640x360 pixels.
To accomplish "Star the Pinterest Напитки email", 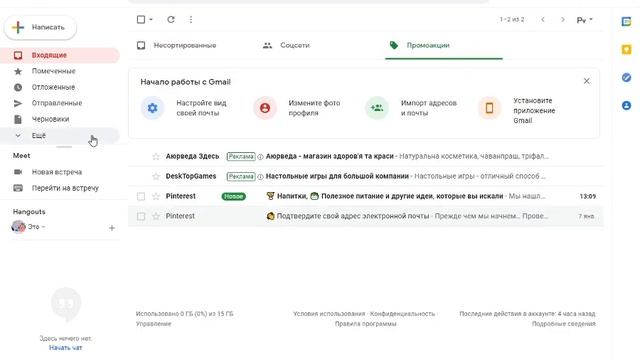I will [x=156, y=196].
